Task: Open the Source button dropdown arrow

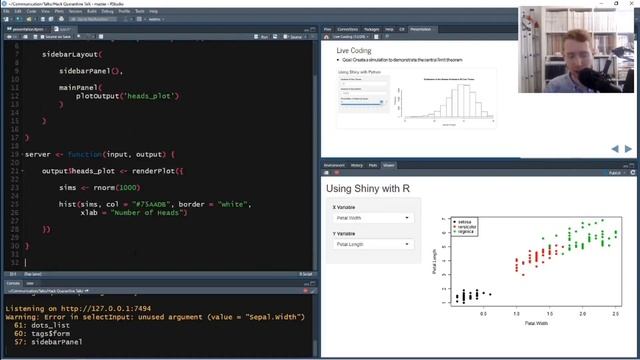Action: pos(305,37)
